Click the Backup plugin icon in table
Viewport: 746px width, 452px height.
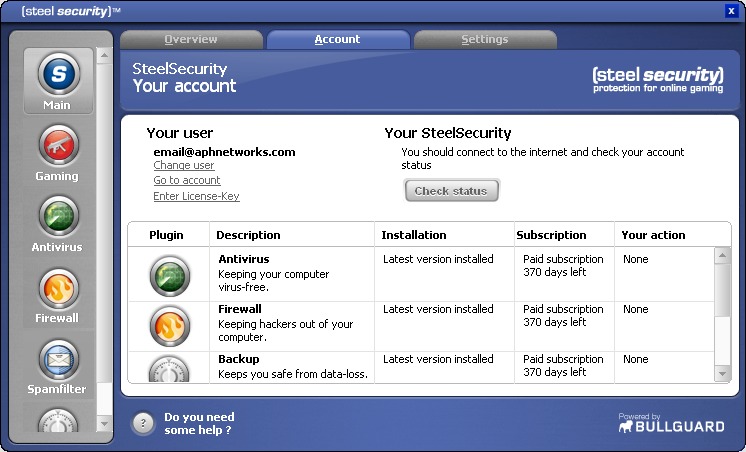click(169, 369)
